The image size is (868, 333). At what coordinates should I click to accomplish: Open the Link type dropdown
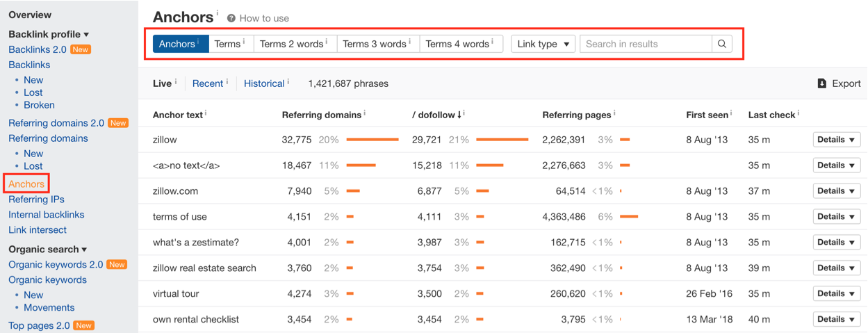543,44
